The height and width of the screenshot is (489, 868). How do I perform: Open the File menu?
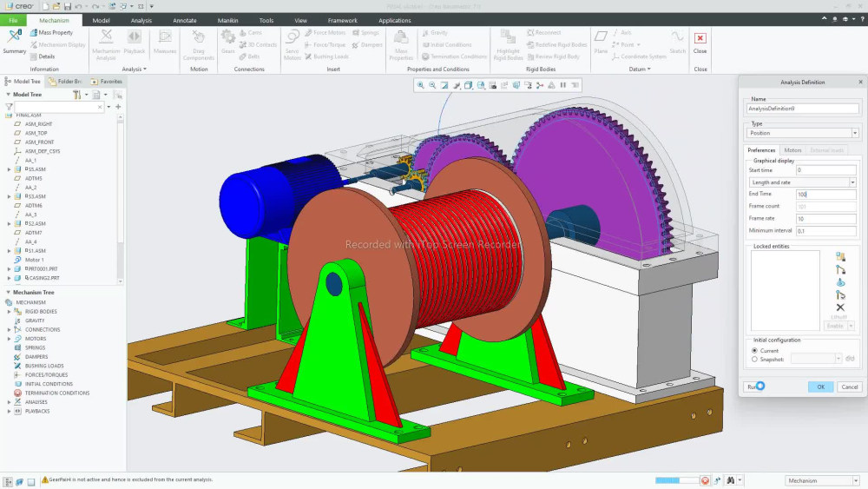(13, 21)
